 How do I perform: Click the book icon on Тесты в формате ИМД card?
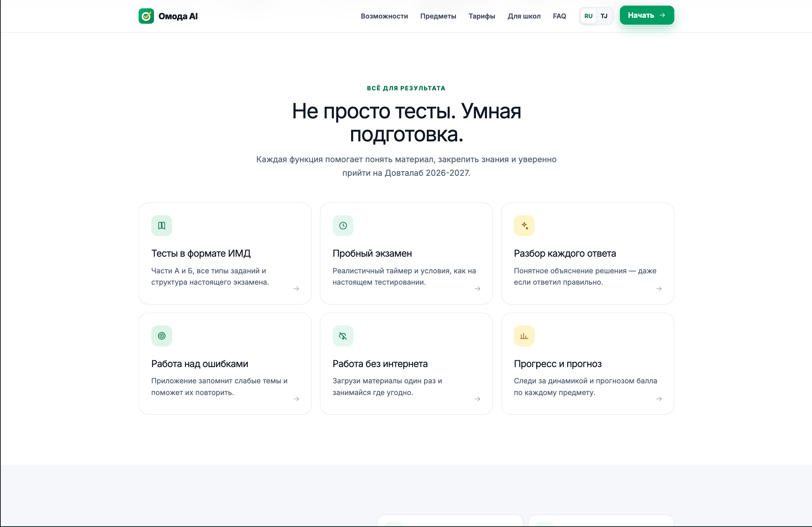tap(162, 226)
